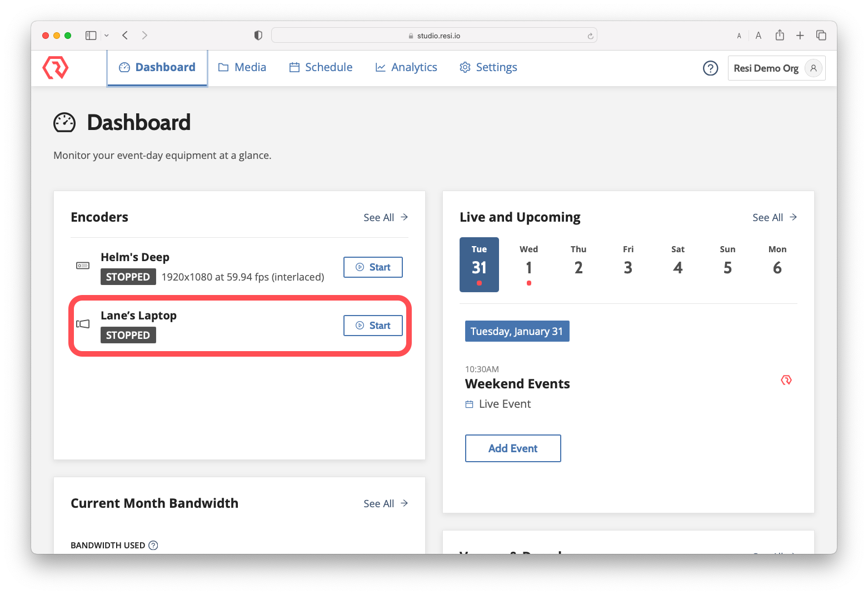The width and height of the screenshot is (868, 595).
Task: Switch to the Media tab
Action: [x=242, y=68]
